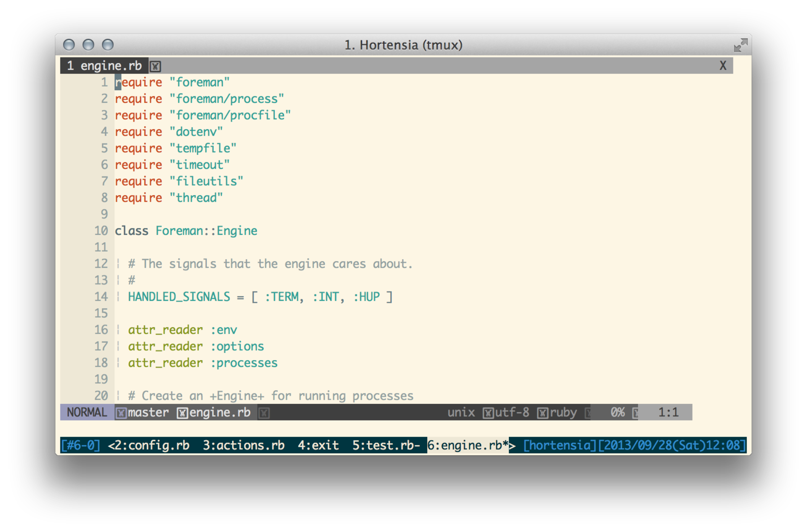Click the [hortensia] hostname in tmux bar
Image resolution: width=807 pixels, height=532 pixels.
point(560,445)
